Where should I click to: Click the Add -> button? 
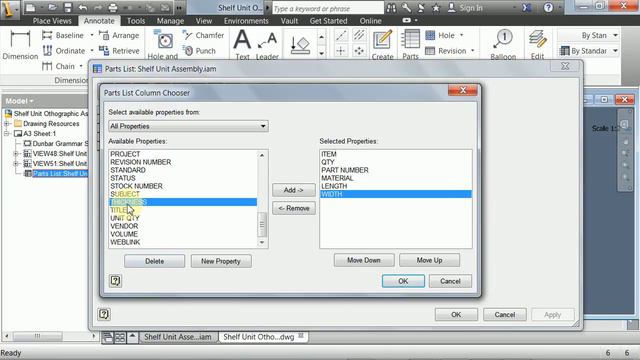click(294, 190)
